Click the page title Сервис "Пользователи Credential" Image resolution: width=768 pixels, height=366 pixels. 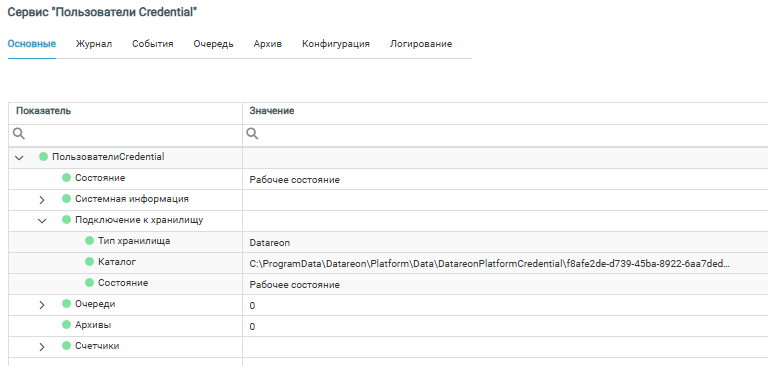coord(102,13)
